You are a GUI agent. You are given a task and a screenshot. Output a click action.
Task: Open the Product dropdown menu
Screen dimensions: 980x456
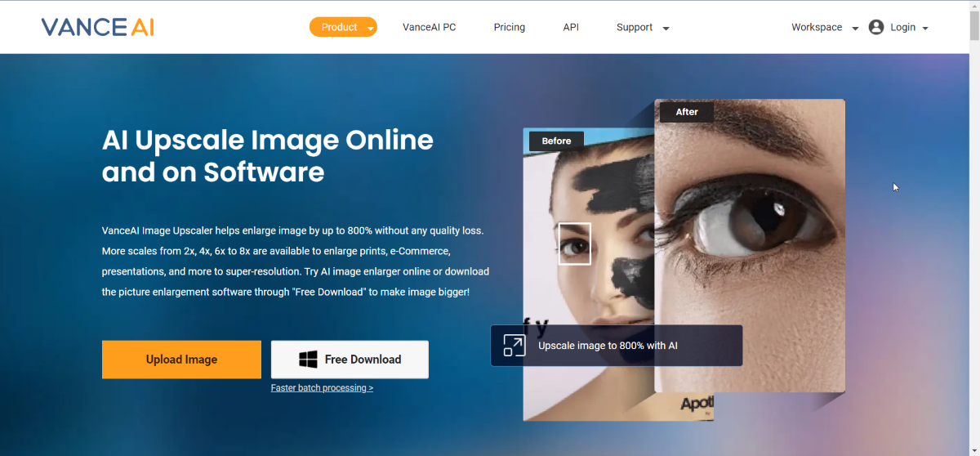(343, 27)
